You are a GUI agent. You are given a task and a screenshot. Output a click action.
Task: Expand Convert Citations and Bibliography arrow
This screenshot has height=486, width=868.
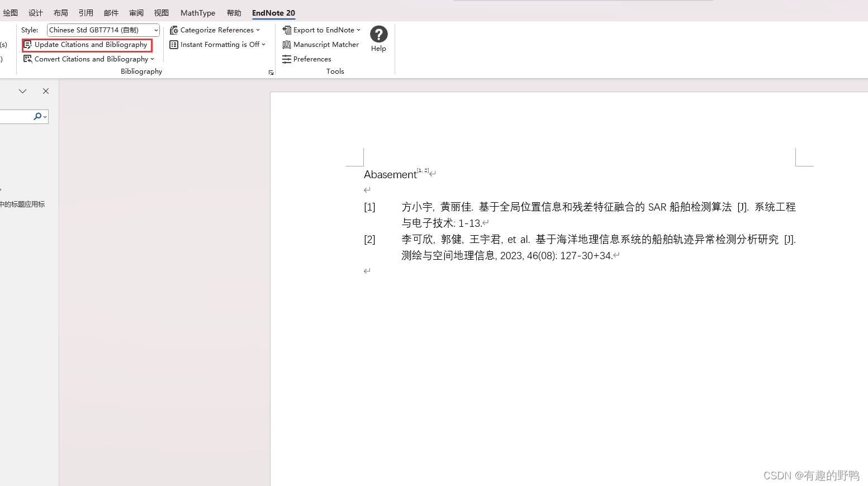[x=152, y=59]
